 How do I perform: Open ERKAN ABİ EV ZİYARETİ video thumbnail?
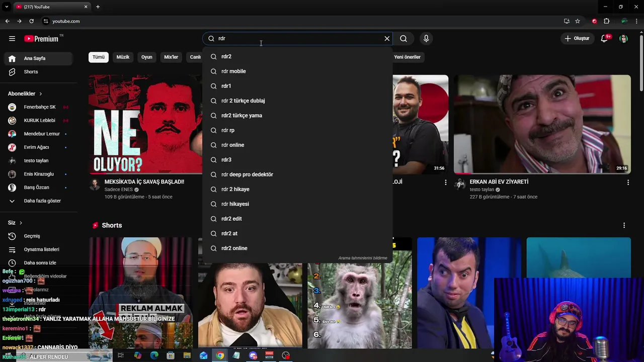click(542, 124)
